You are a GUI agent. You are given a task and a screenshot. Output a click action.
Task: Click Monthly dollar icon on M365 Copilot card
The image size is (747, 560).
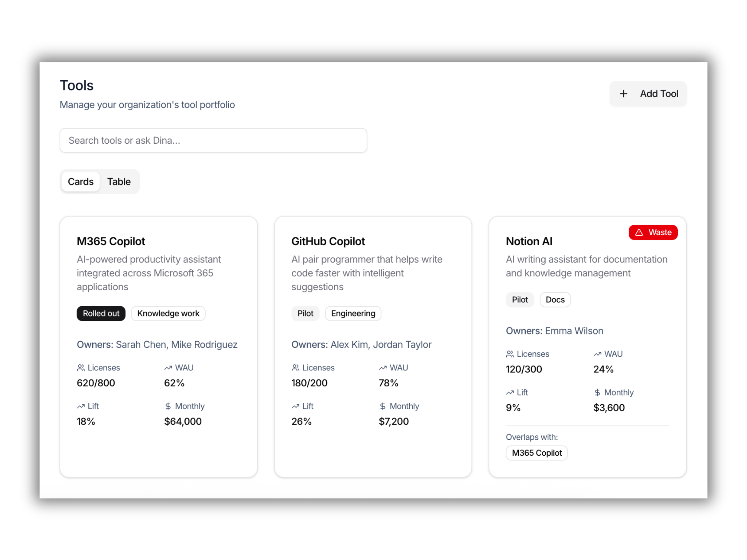[x=168, y=406]
